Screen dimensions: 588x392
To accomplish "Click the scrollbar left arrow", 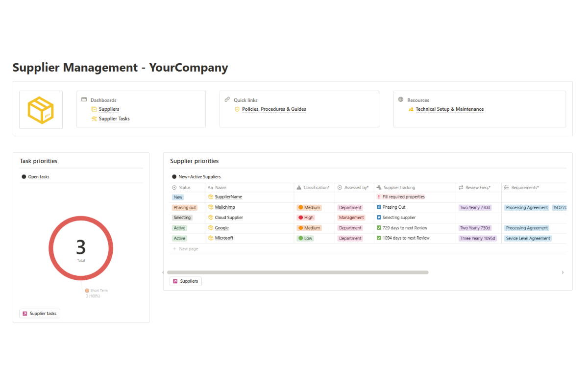I will (163, 272).
